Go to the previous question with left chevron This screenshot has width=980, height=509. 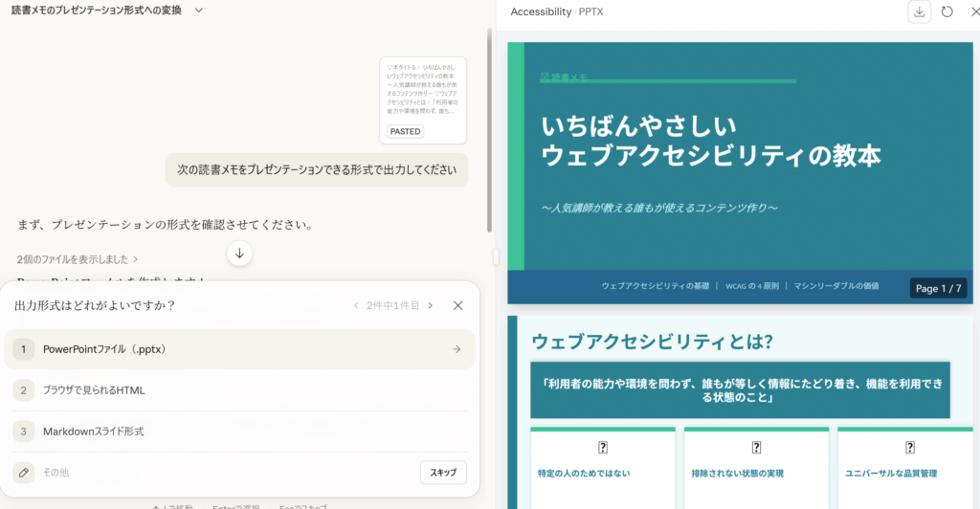point(357,306)
